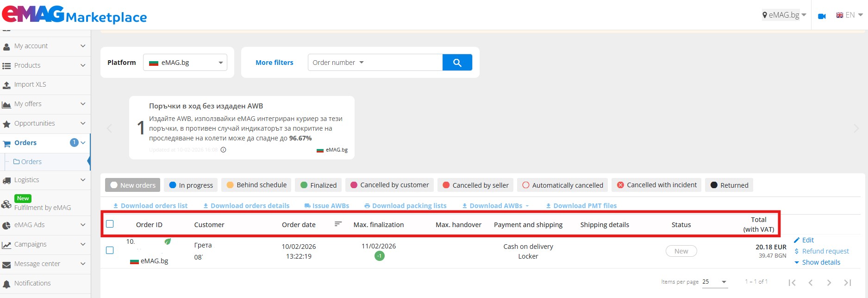Click the Campaigns line chart icon
This screenshot has height=298, width=868.
[x=6, y=245]
